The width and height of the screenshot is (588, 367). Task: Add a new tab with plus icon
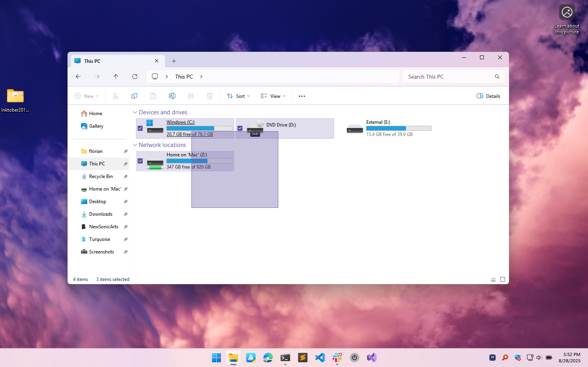[x=174, y=61]
